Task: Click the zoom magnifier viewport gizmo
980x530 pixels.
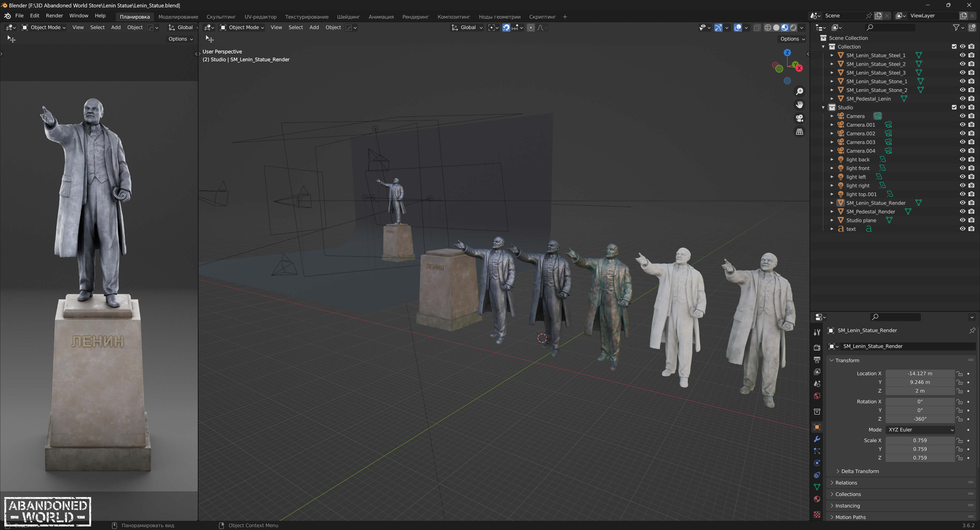Action: point(800,91)
